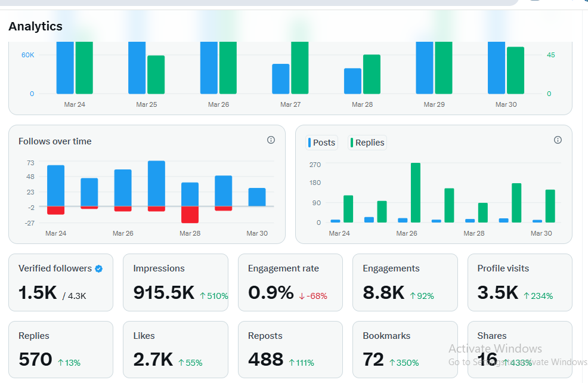The image size is (588, 383).
Task: Click the 270 axis label on Replies chart
Action: click(315, 165)
